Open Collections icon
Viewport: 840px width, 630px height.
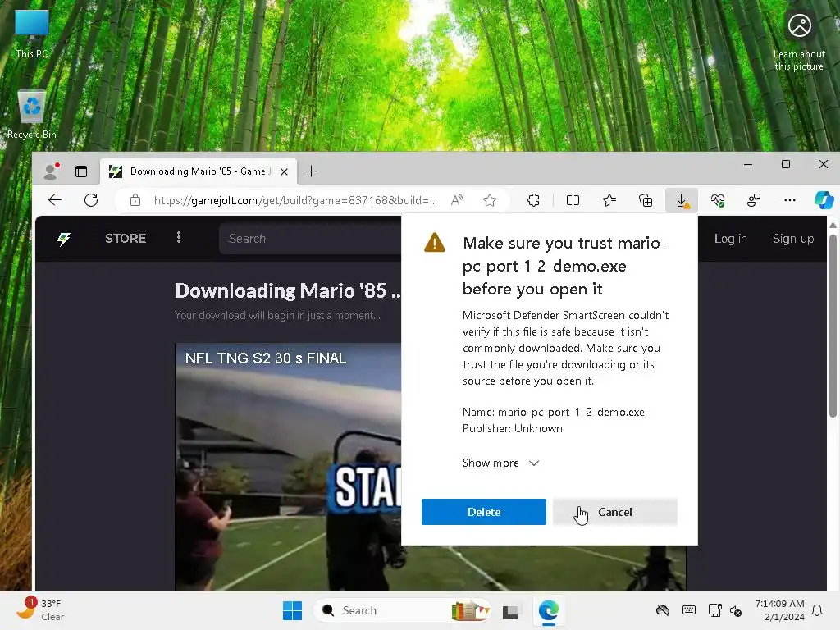(646, 200)
